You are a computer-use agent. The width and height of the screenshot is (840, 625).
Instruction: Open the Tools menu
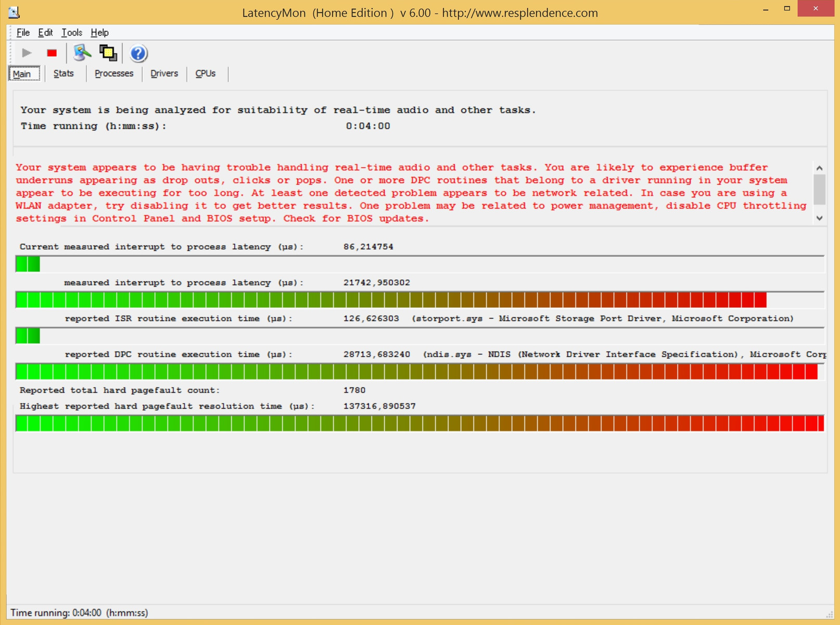(x=72, y=32)
